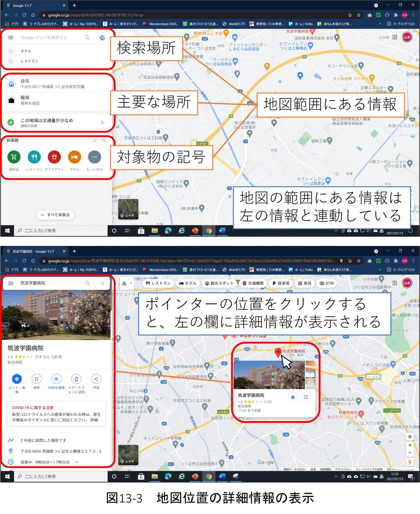Expand the 営業中 opening hours chevron
This screenshot has height=514, width=420.
(77, 462)
